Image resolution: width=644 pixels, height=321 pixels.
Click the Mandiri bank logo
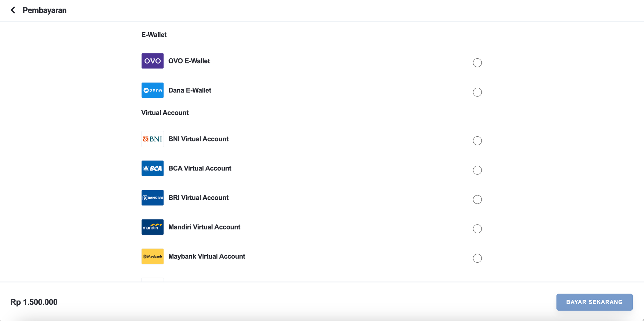click(x=152, y=227)
